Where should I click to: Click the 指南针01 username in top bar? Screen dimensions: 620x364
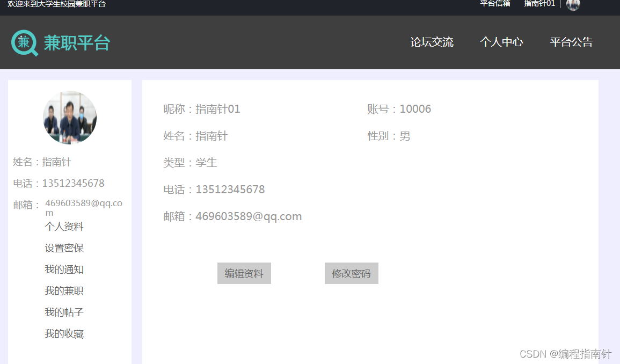pos(539,4)
